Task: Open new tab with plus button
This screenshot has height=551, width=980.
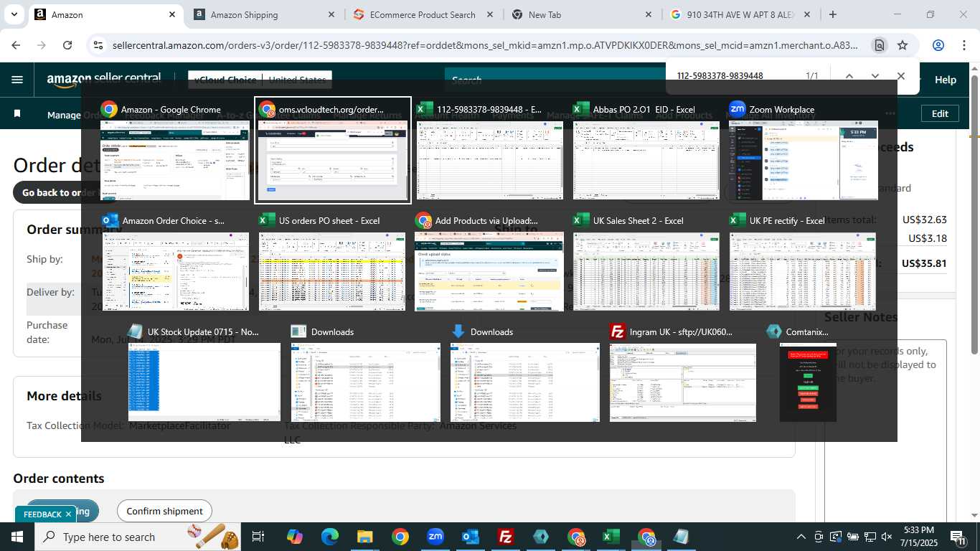Action: pos(833,14)
